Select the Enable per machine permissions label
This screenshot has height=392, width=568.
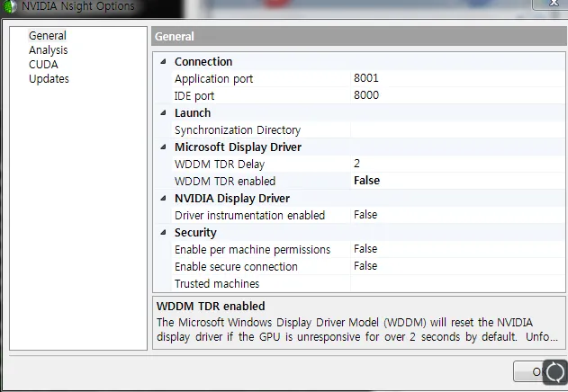click(x=252, y=250)
